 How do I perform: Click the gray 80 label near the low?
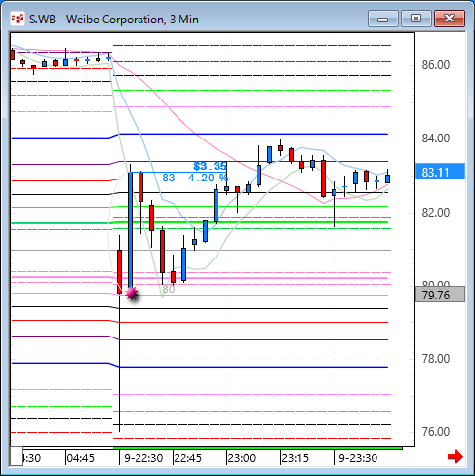[169, 289]
